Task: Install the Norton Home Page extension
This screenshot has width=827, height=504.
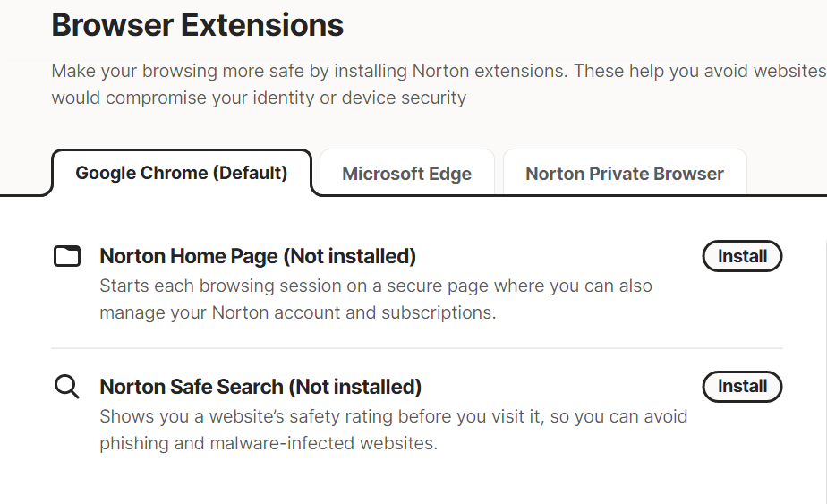Action: pos(742,256)
